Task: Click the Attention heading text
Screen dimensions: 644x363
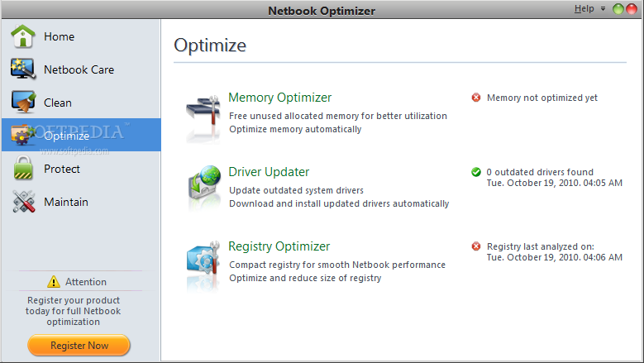Action: (86, 282)
